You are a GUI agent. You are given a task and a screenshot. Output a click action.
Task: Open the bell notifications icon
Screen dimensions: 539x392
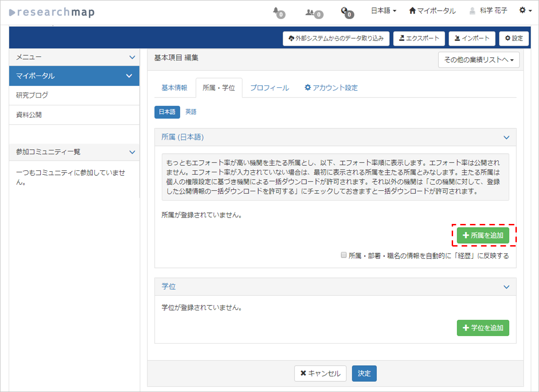(x=279, y=12)
